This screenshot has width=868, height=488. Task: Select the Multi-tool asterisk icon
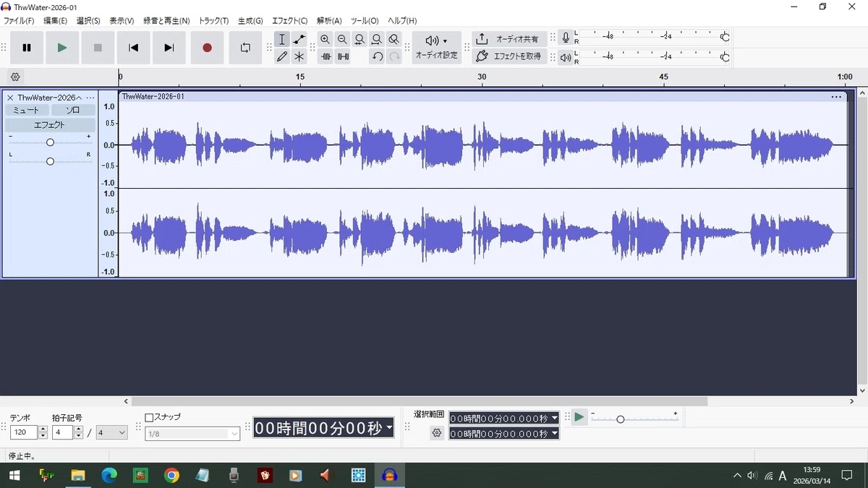299,56
